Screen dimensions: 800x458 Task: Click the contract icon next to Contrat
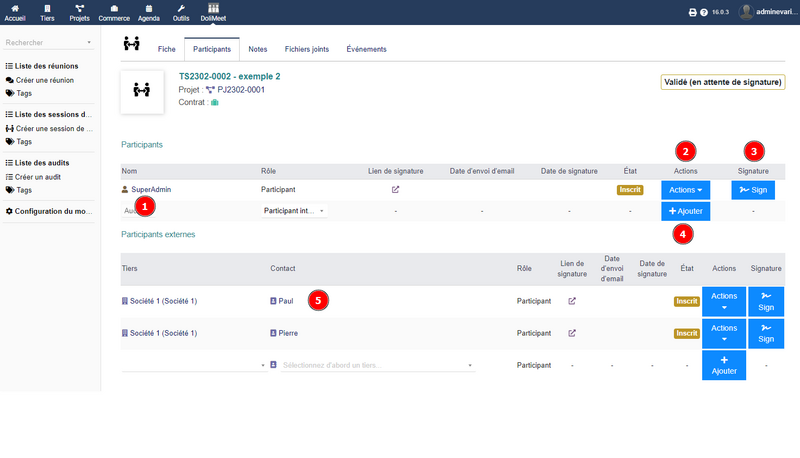[214, 102]
